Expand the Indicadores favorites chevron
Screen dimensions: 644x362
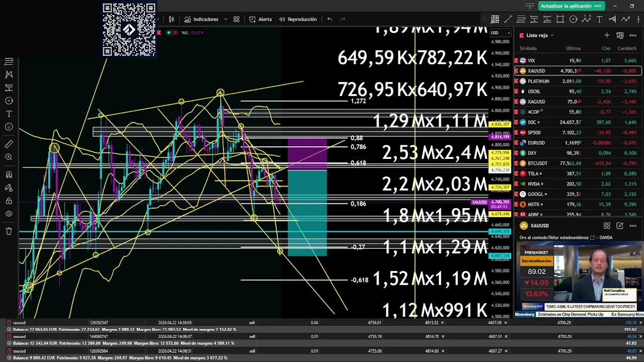pyautogui.click(x=225, y=19)
